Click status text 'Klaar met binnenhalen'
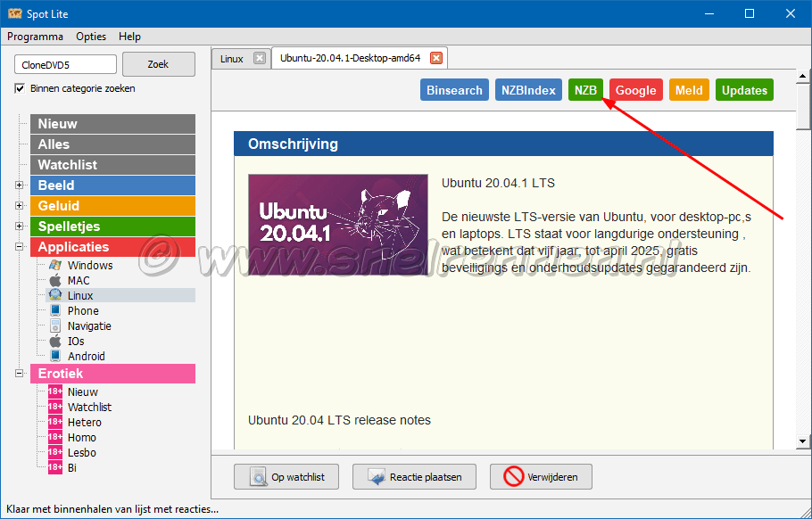The width and height of the screenshot is (812, 519). [x=112, y=509]
